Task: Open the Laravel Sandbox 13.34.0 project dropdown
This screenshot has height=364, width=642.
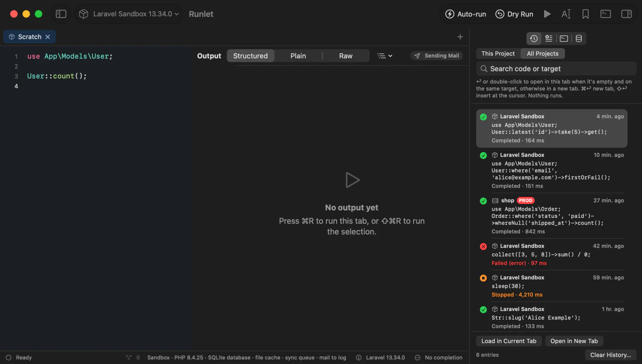Action: pos(128,14)
